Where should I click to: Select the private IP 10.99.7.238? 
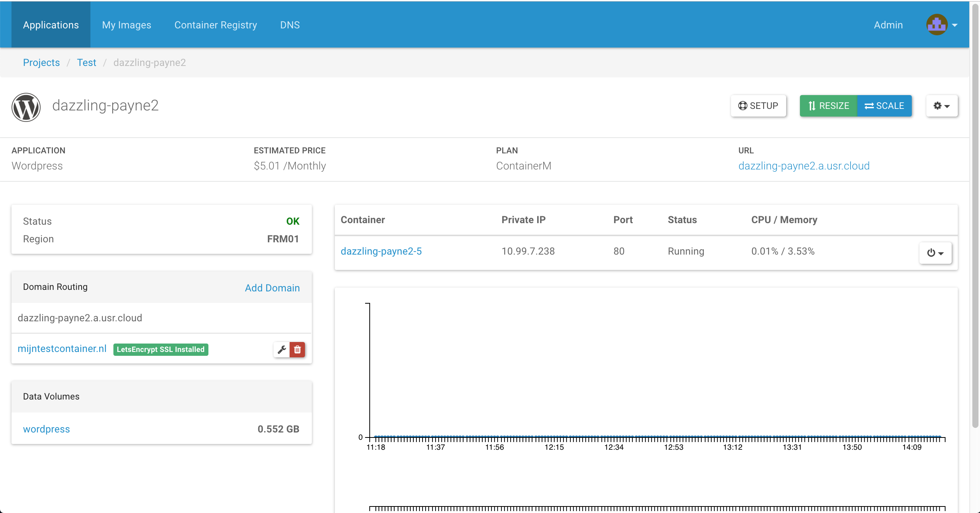click(x=528, y=251)
